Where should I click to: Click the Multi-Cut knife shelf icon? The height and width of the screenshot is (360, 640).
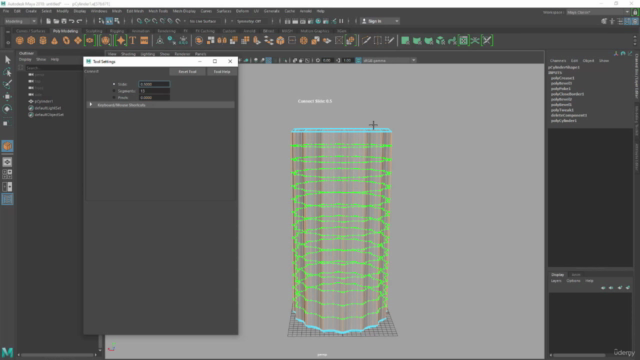[366, 40]
